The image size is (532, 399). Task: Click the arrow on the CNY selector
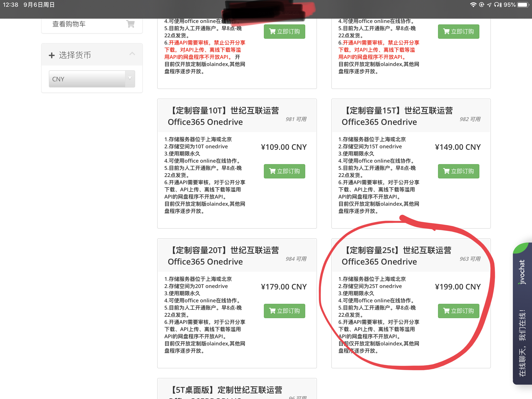(x=130, y=79)
